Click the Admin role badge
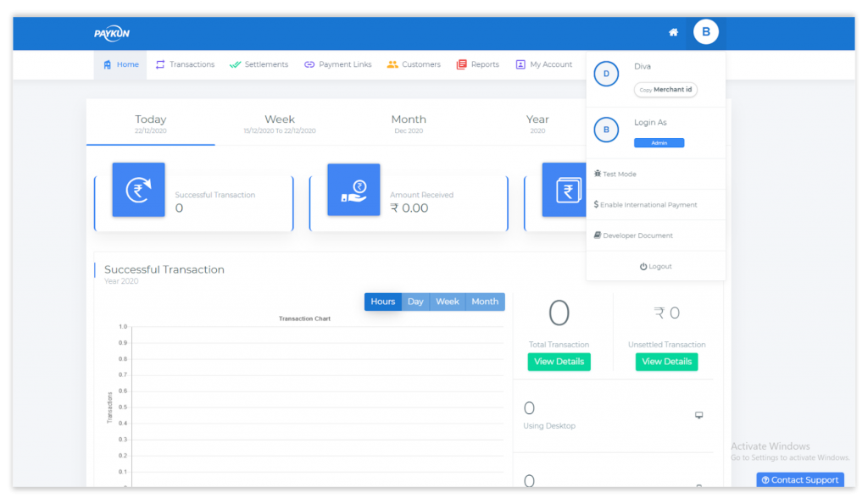Image resolution: width=868 pixels, height=504 pixels. click(659, 143)
